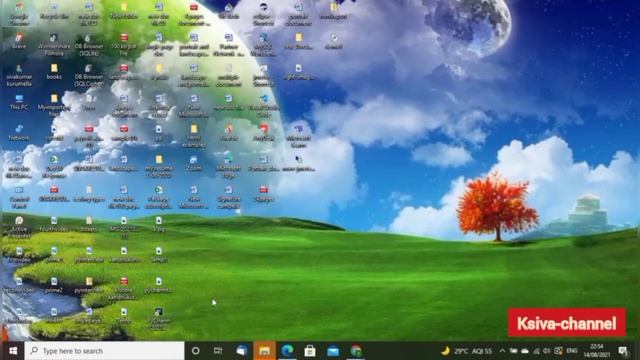Open the html examples folder
The width and height of the screenshot is (640, 360).
click(x=193, y=136)
